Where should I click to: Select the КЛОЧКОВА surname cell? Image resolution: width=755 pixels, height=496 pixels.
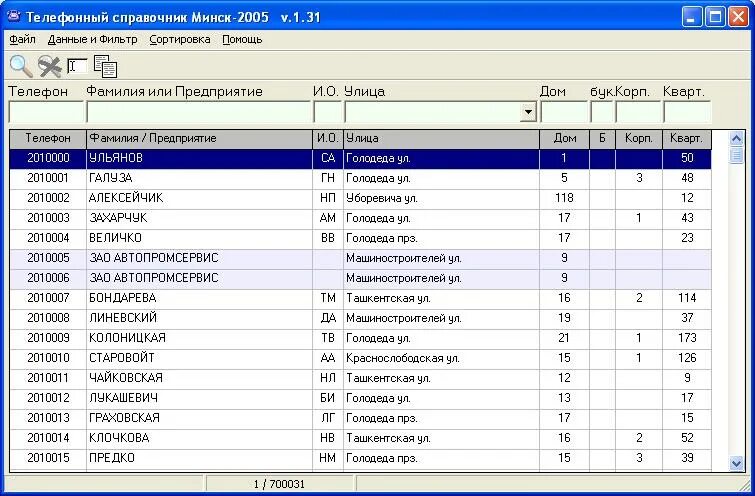pos(199,438)
